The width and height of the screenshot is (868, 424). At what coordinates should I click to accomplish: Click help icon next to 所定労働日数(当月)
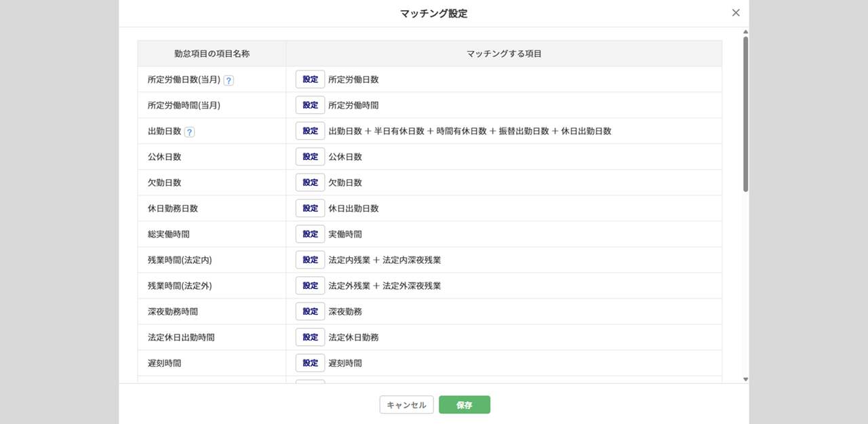229,80
